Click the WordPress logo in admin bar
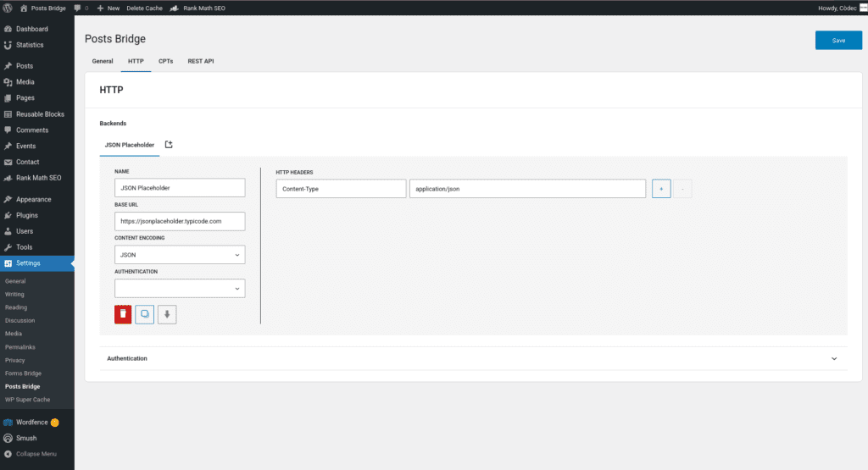The image size is (868, 470). click(x=8, y=8)
